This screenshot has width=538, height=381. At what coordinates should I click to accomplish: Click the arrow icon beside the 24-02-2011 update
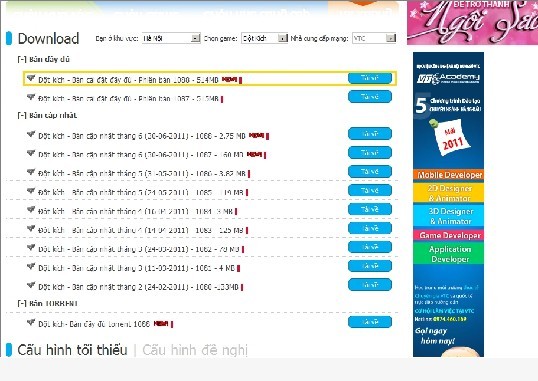pos(31,285)
